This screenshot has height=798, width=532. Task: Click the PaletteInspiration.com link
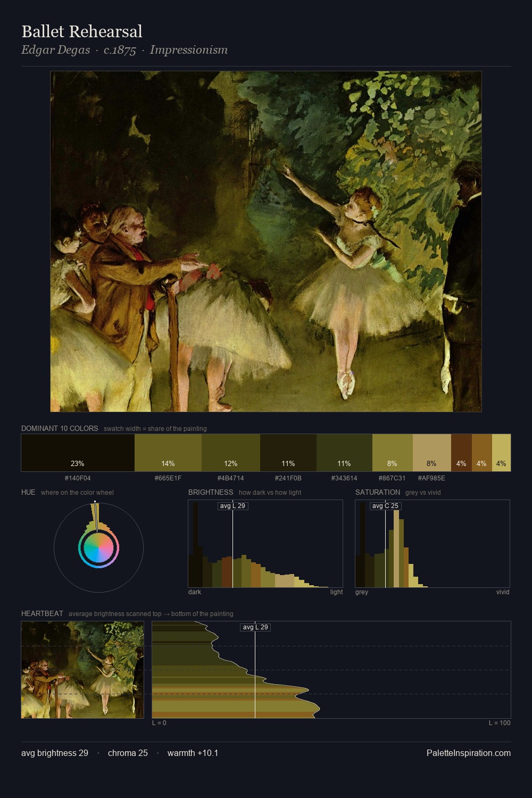point(469,753)
